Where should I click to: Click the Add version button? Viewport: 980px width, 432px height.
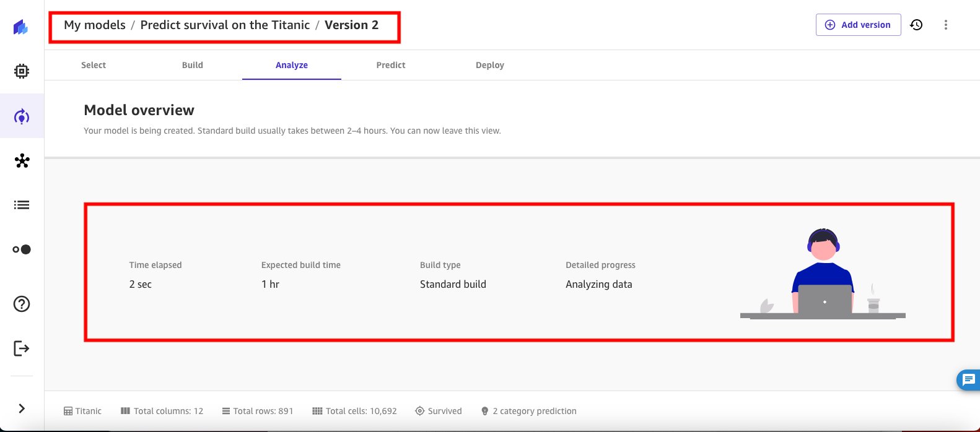(859, 25)
